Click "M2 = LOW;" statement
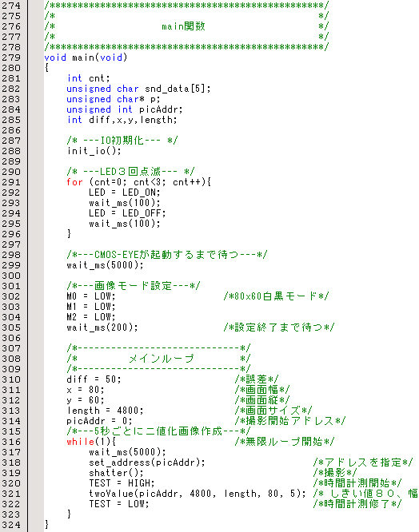The image size is (419, 532). tap(91, 317)
